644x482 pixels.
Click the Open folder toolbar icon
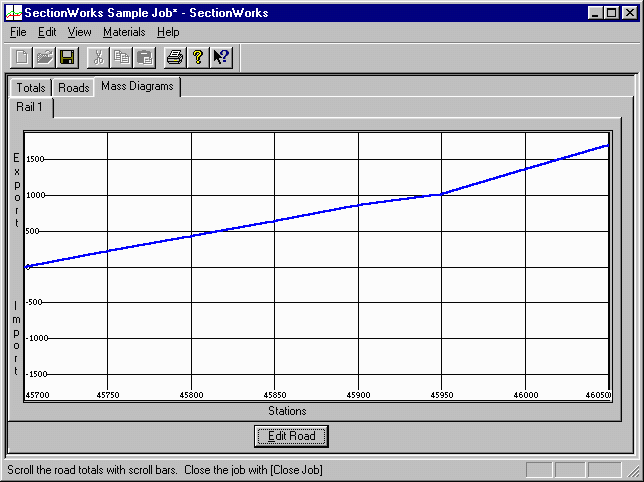(x=45, y=58)
